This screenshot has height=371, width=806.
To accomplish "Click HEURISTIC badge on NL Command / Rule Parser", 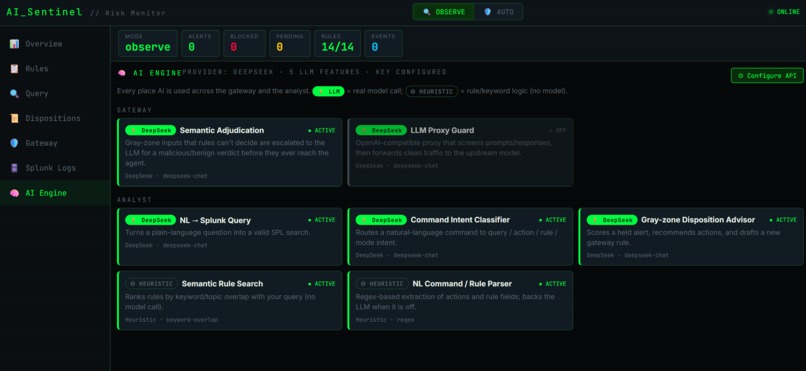I will [x=382, y=284].
